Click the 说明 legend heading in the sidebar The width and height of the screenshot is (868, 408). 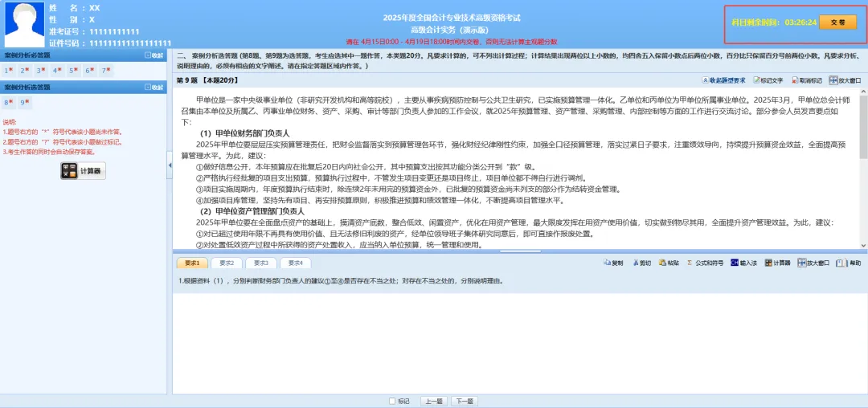tap(10, 122)
